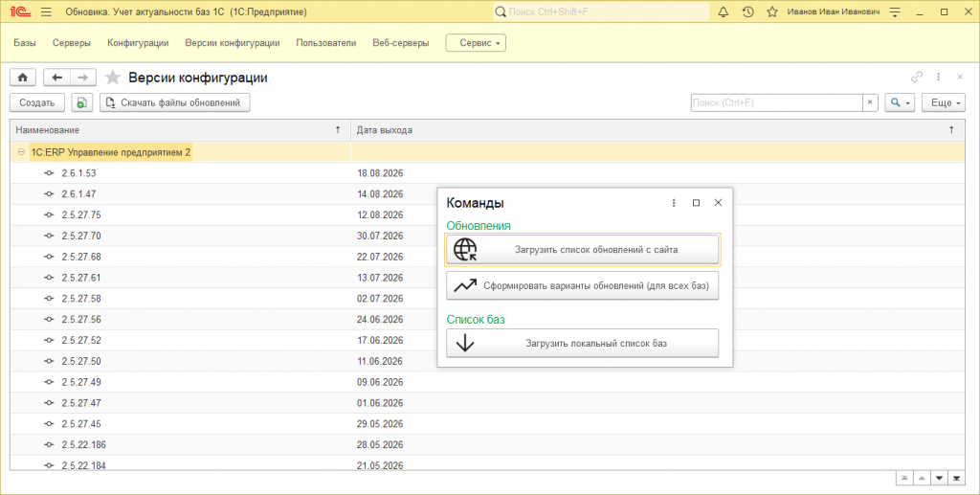Sort by Дата выхода column header
The image size is (980, 495).
pos(657,130)
